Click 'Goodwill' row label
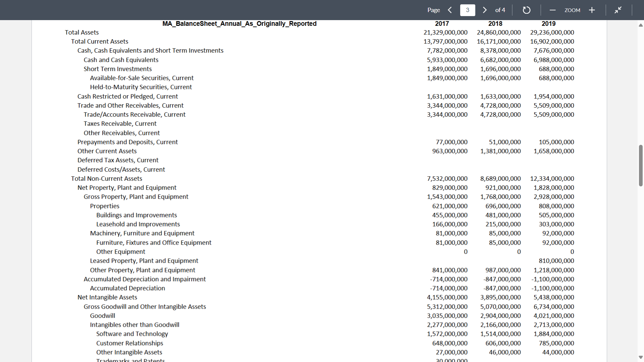Screen dimensions: 644x362 click(x=103, y=316)
